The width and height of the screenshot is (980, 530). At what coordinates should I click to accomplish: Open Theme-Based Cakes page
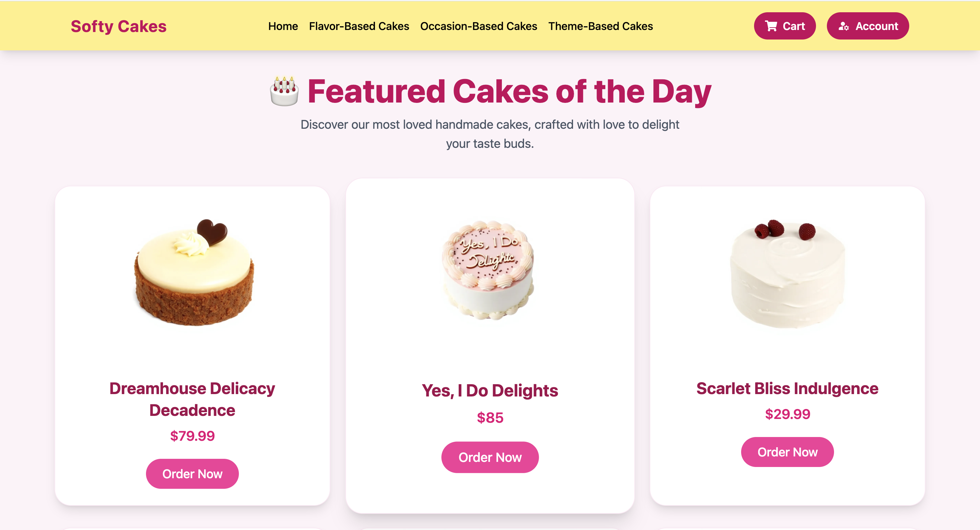click(x=600, y=26)
